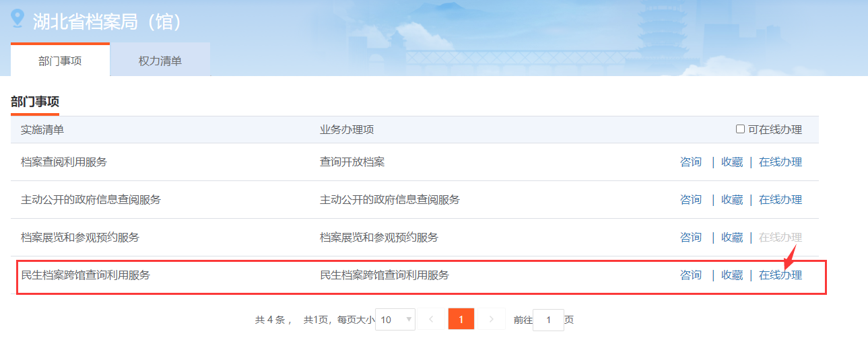Click the 前往 page number input field
The height and width of the screenshot is (346, 868).
coord(548,320)
